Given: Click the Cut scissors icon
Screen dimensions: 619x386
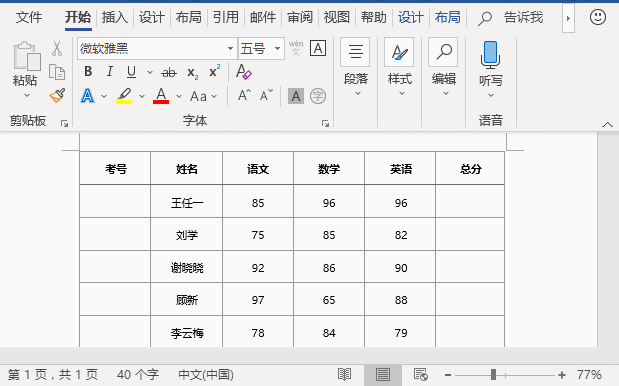Looking at the screenshot, I should [57, 48].
